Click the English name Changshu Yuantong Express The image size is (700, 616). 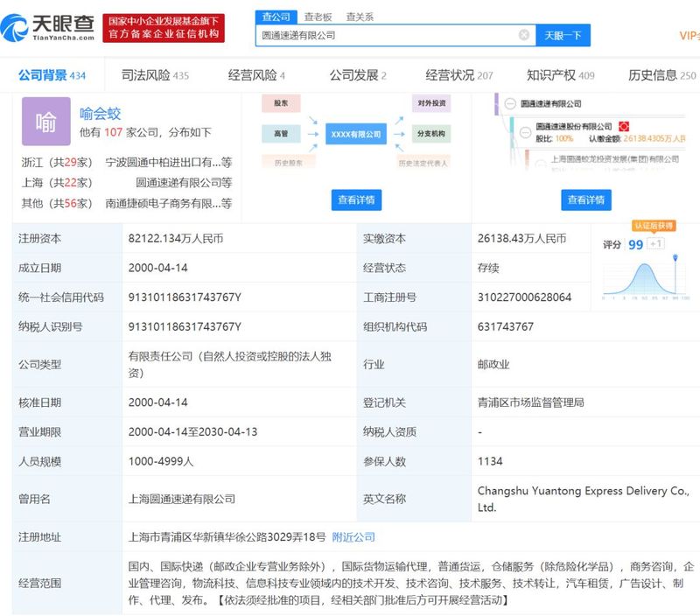point(584,499)
